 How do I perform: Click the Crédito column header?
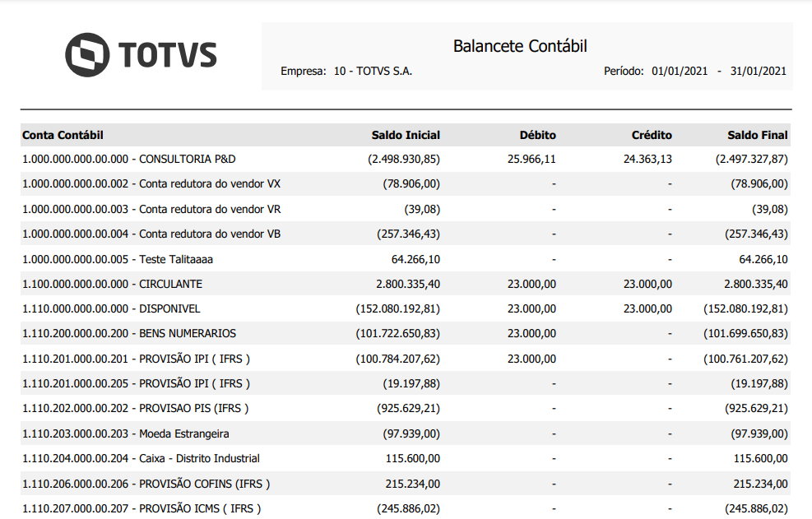652,135
